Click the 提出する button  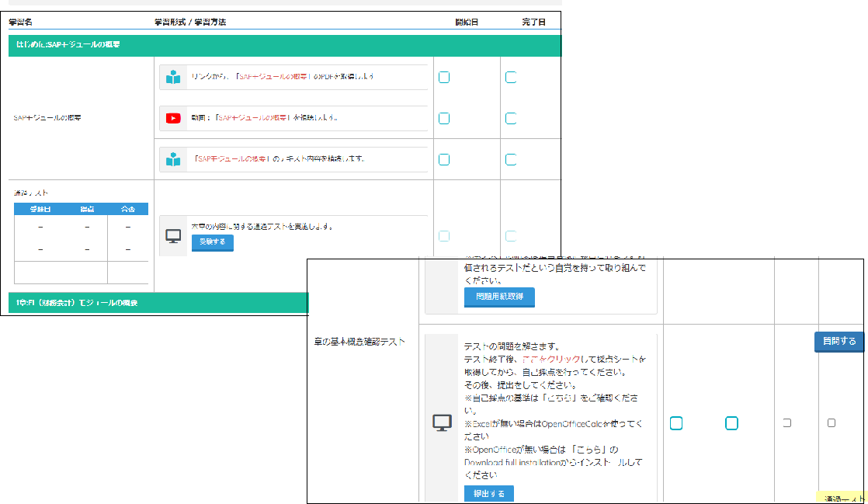tap(488, 493)
